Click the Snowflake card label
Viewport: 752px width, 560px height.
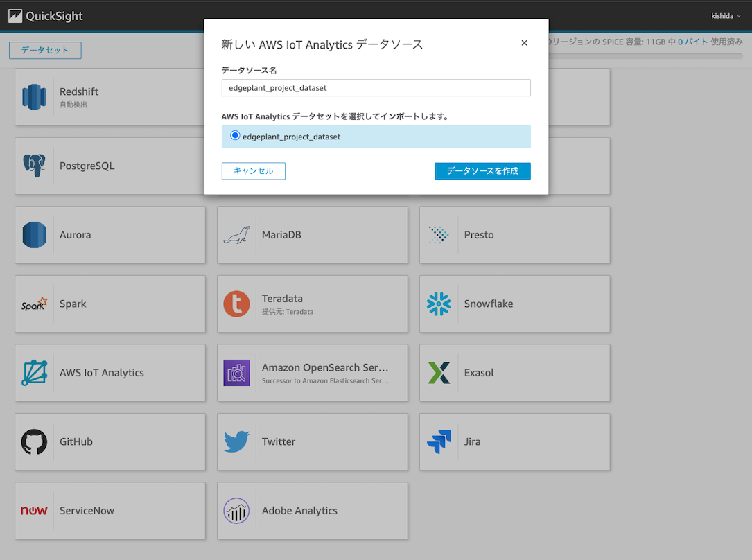[488, 304]
